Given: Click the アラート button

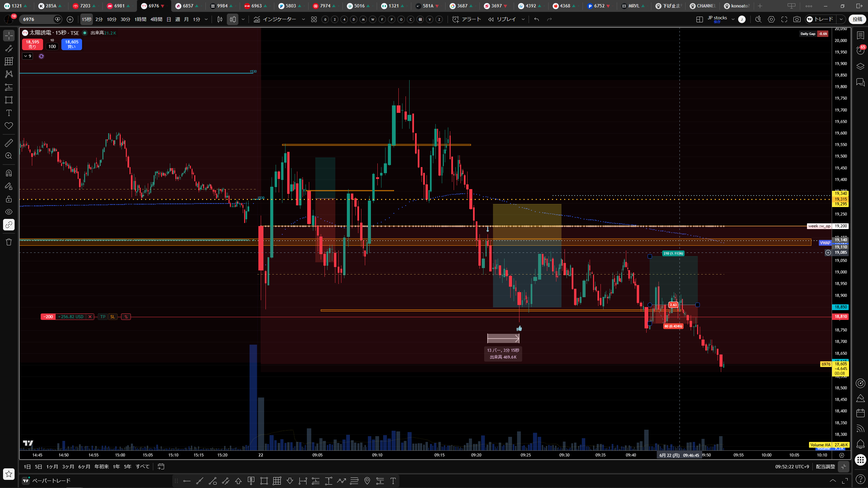Looking at the screenshot, I should [467, 19].
